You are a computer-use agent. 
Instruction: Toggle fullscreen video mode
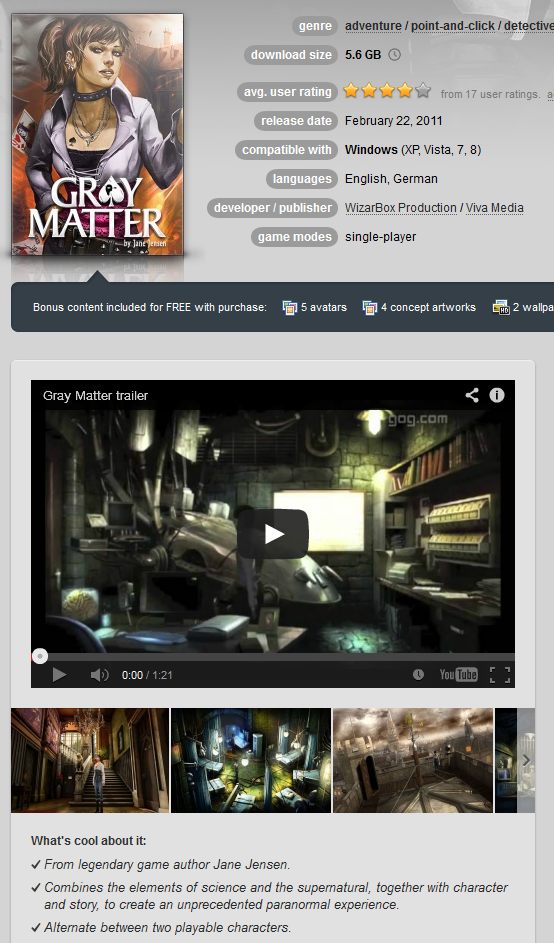coord(500,675)
